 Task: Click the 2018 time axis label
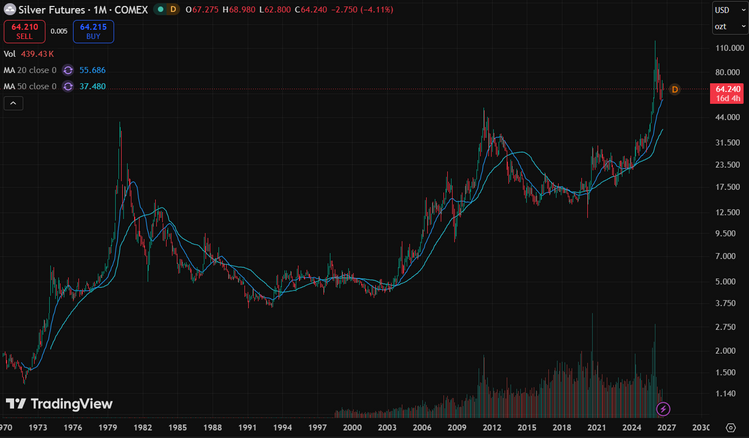(x=562, y=428)
